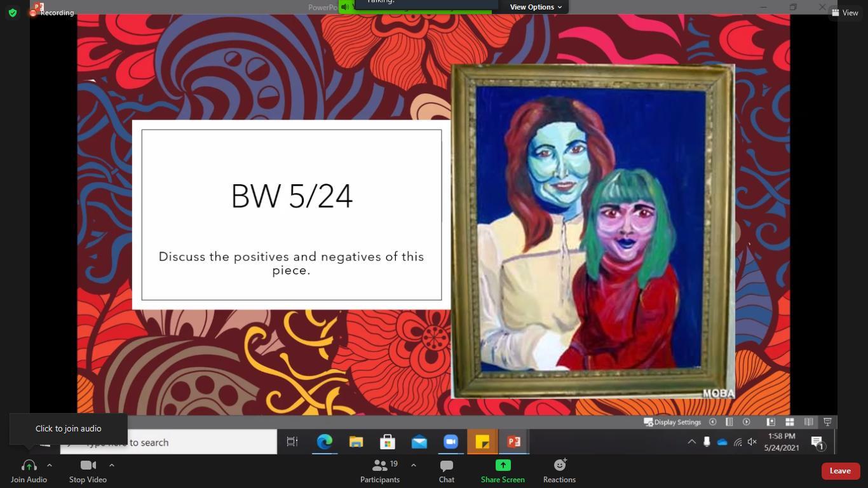This screenshot has height=488, width=868.
Task: Expand audio options arrow next to Join Audio
Action: [50, 465]
